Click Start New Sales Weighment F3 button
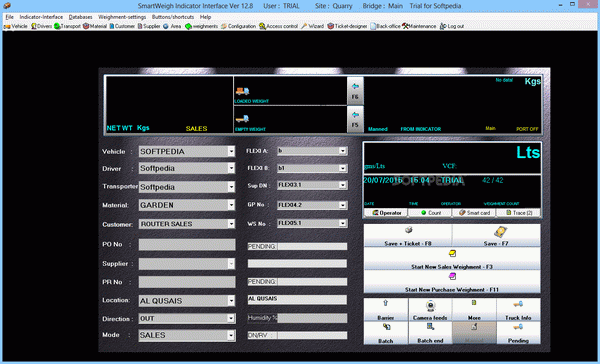600x364 pixels. tap(452, 259)
